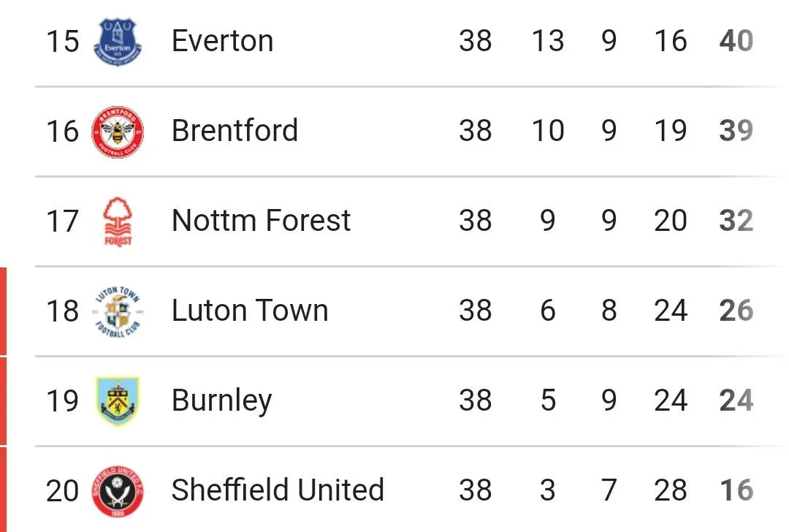Open the Everton team page

(222, 41)
